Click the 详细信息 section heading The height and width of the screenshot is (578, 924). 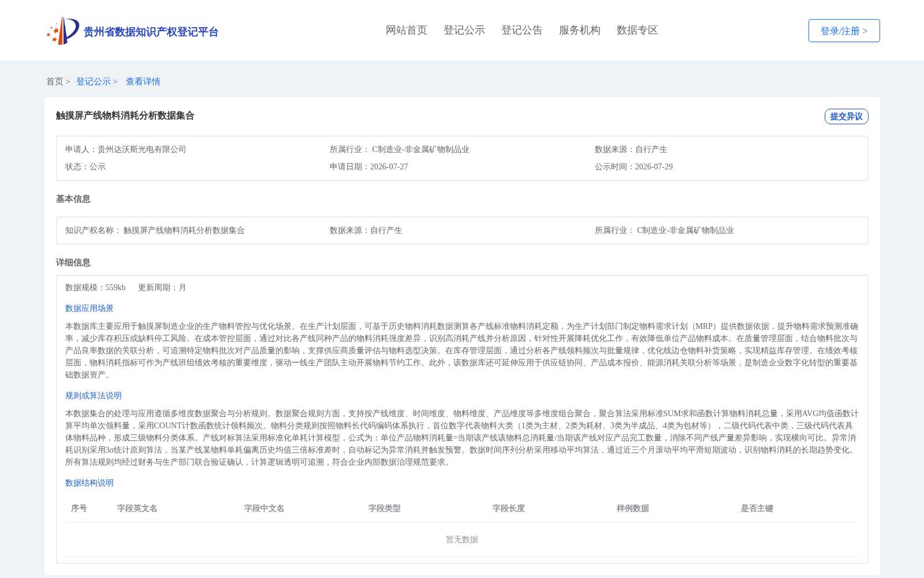tap(73, 262)
